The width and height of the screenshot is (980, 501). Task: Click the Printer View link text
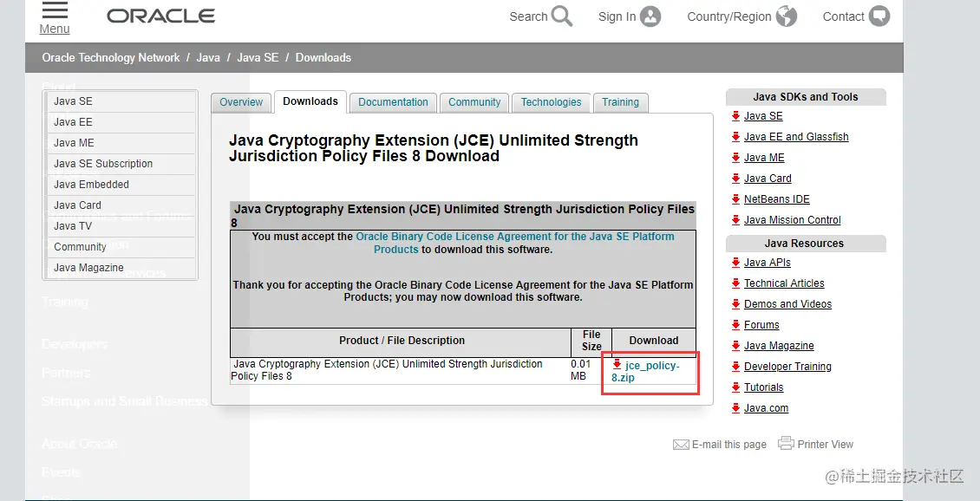pos(825,445)
